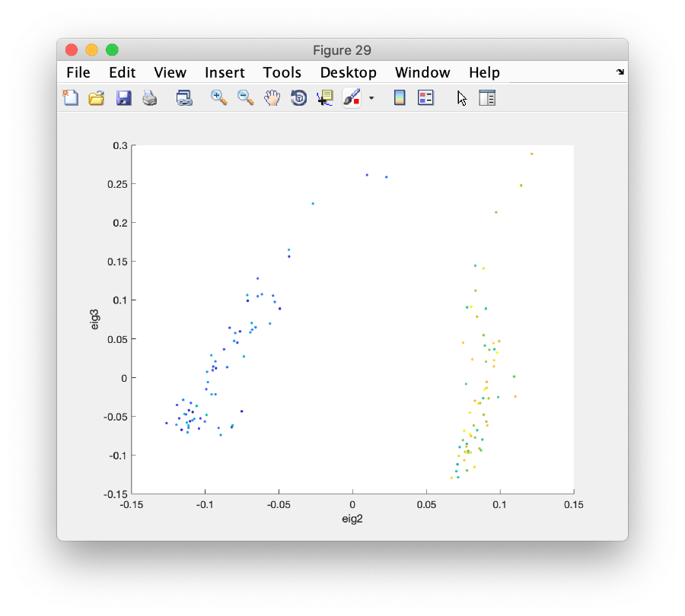Viewport: 685px width, 616px height.
Task: Save the figure using floppy disk icon
Action: 123,97
